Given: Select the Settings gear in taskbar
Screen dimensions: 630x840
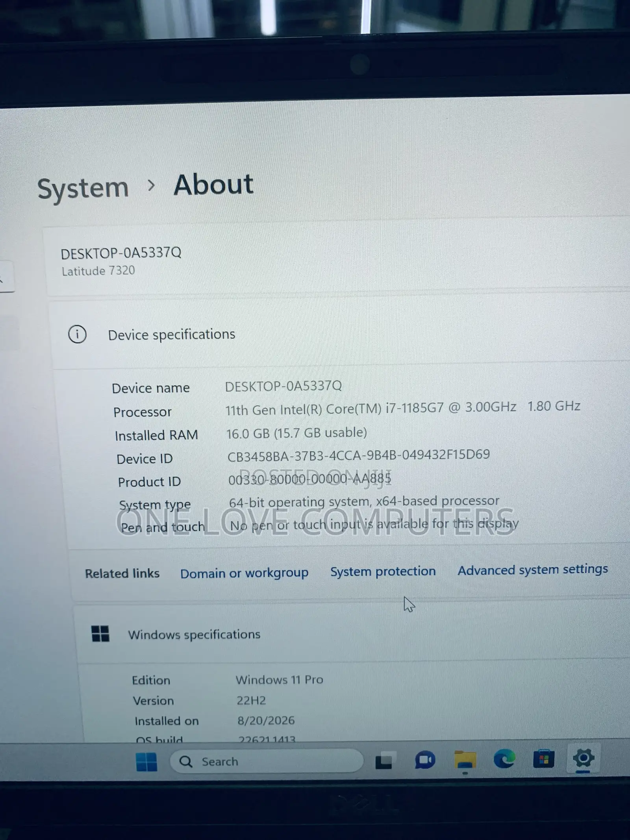Looking at the screenshot, I should coord(584,758).
